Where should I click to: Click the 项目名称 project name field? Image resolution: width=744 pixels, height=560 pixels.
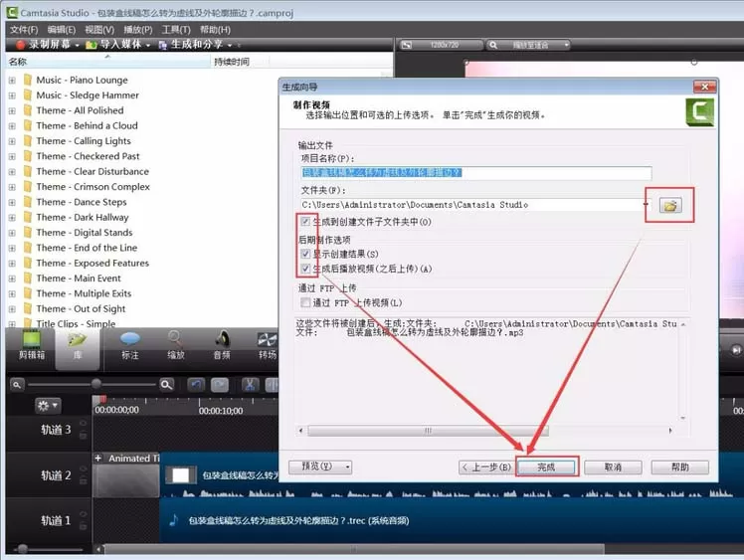(x=475, y=173)
